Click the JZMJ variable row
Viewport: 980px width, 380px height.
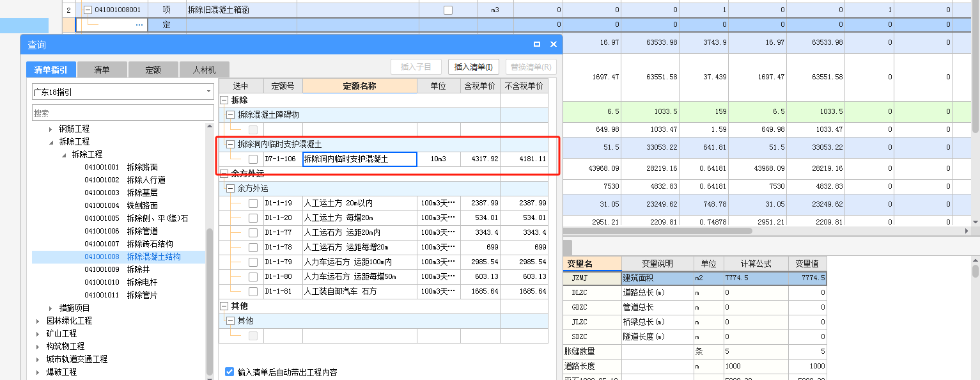tap(694, 278)
